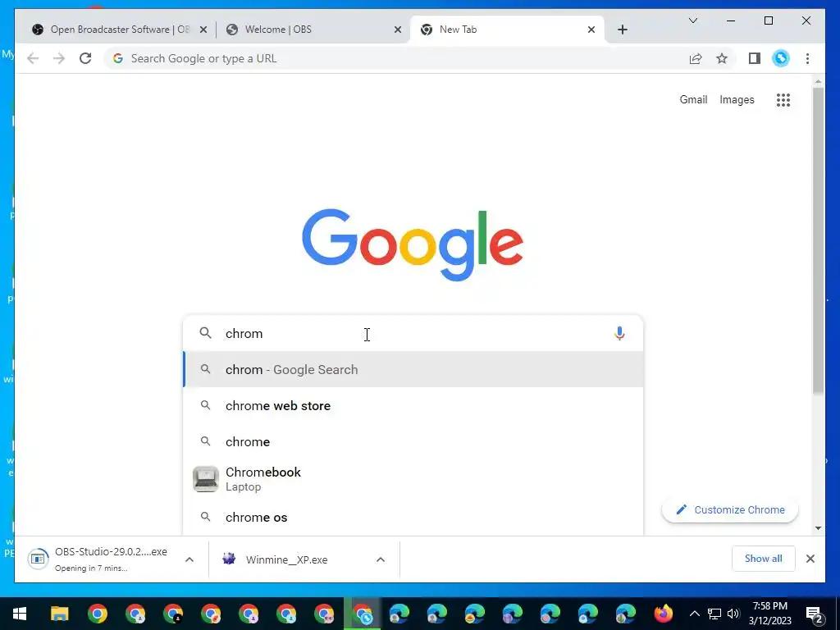Click the Google icon in address bar
This screenshot has width=840, height=630.
(118, 58)
